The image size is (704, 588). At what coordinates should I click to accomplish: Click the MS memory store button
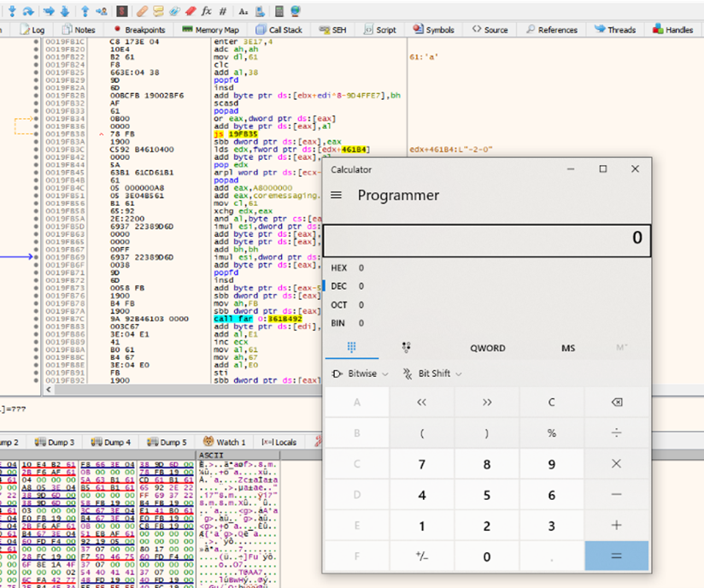point(568,348)
